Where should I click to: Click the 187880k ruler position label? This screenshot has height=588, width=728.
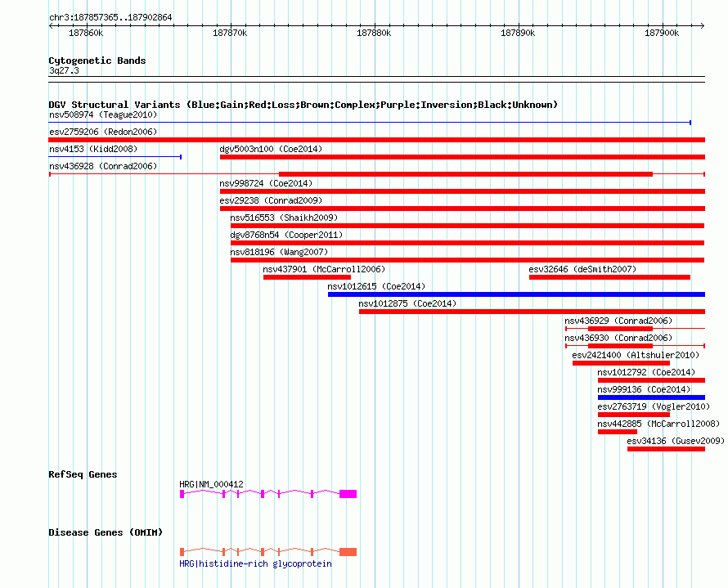click(374, 33)
